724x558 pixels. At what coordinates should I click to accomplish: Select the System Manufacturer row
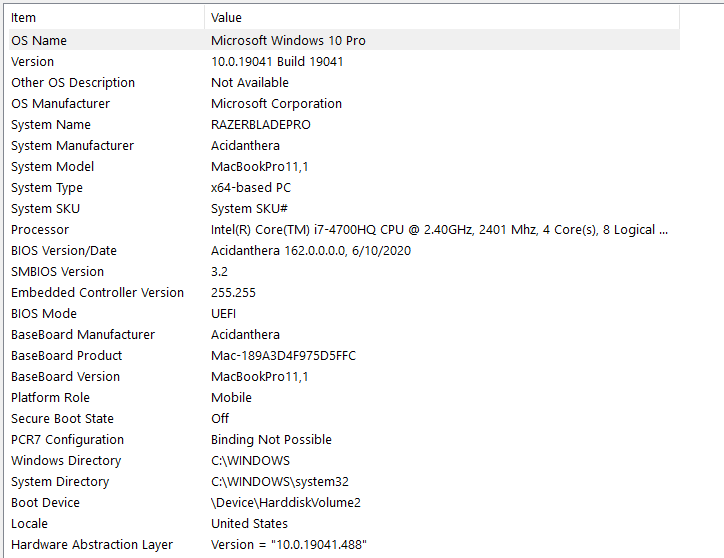(72, 145)
